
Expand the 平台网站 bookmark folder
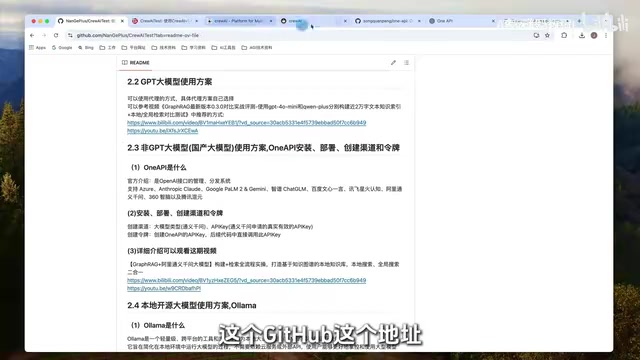(133, 48)
